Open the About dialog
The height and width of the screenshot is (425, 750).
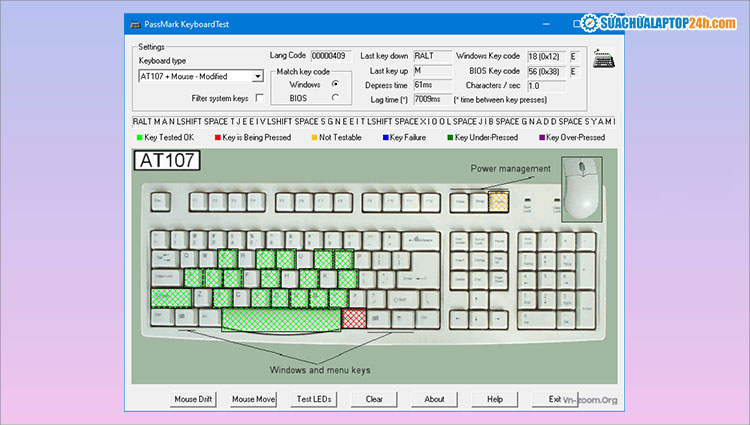[x=434, y=398]
